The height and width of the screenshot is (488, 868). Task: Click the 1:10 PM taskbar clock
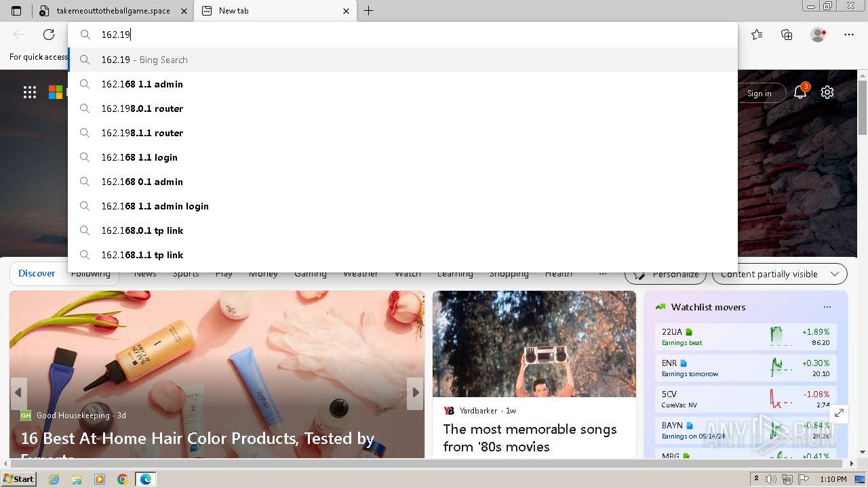click(x=833, y=479)
